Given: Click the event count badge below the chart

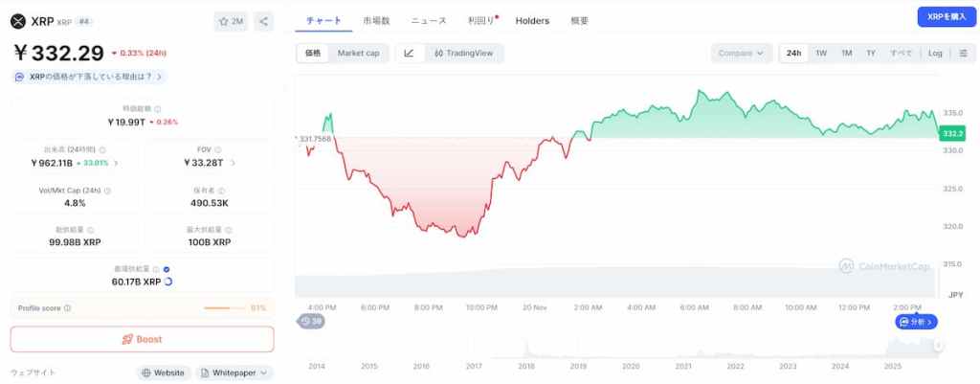Looking at the screenshot, I should point(311,322).
